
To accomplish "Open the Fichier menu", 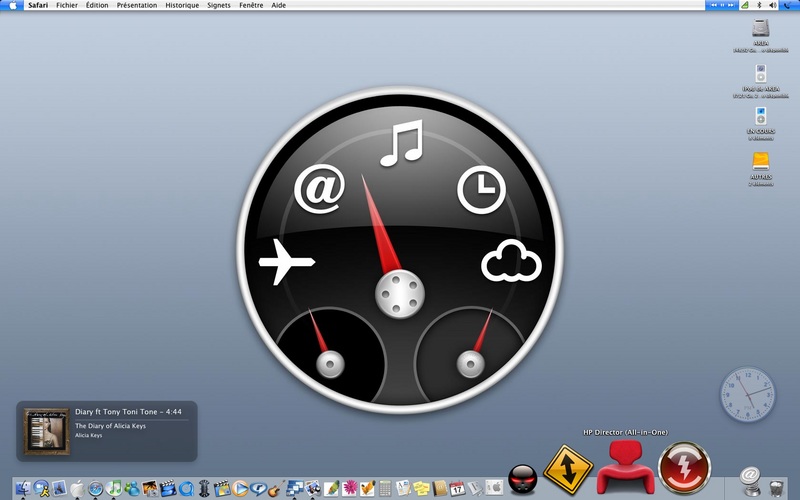I will click(x=67, y=5).
